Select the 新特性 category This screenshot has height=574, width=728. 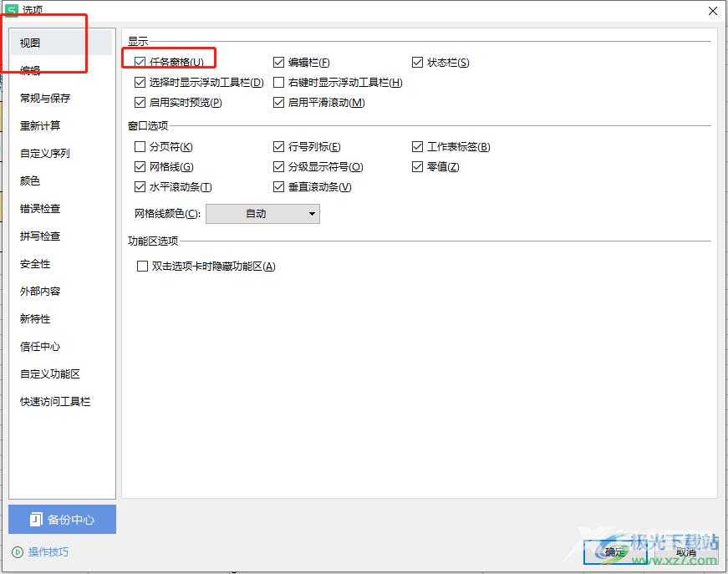(61, 319)
